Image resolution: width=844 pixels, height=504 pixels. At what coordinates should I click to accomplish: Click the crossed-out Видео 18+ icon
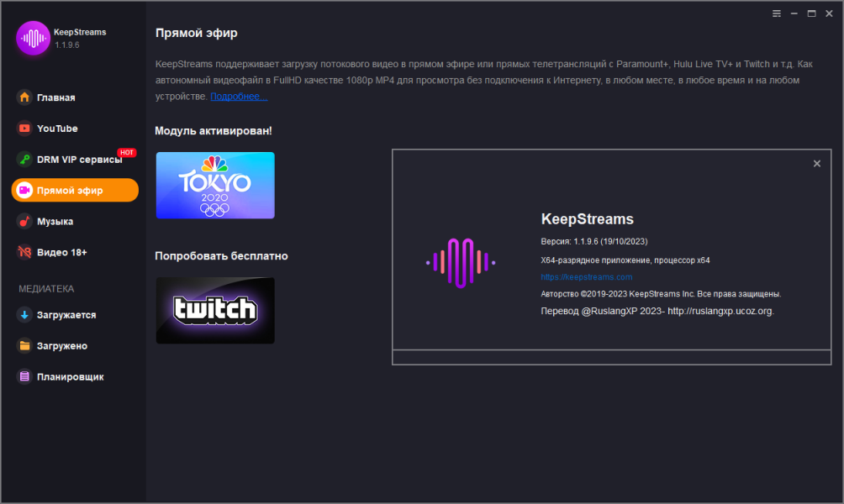[24, 252]
